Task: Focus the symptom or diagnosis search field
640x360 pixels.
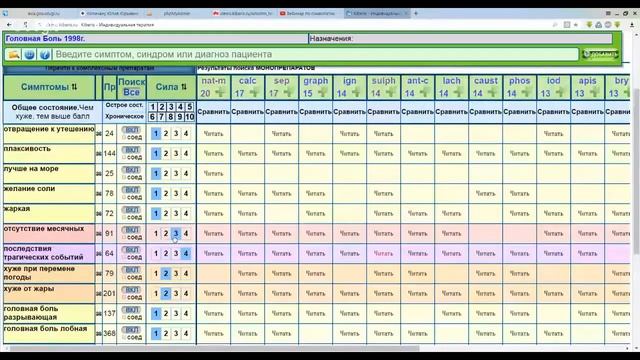Action: 316,54
